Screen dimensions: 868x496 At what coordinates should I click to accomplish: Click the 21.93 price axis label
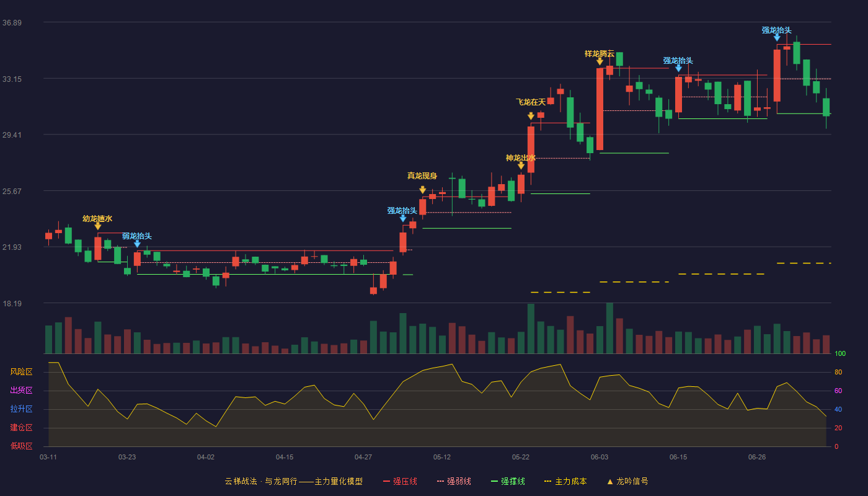(x=12, y=247)
